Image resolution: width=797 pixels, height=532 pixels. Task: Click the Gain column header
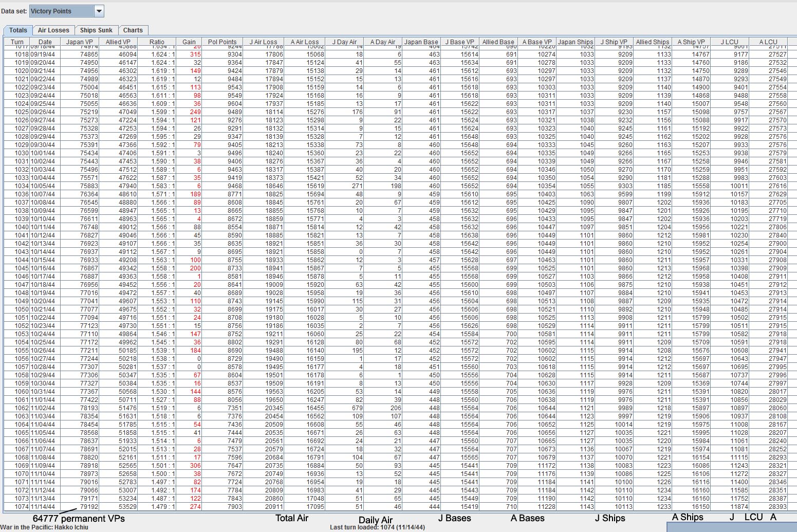pyautogui.click(x=189, y=42)
